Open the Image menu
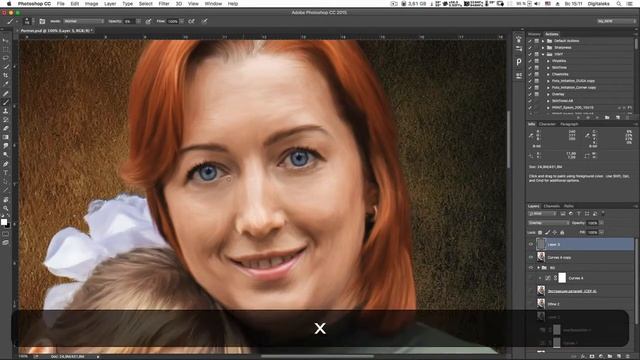640x360 pixels. point(91,4)
